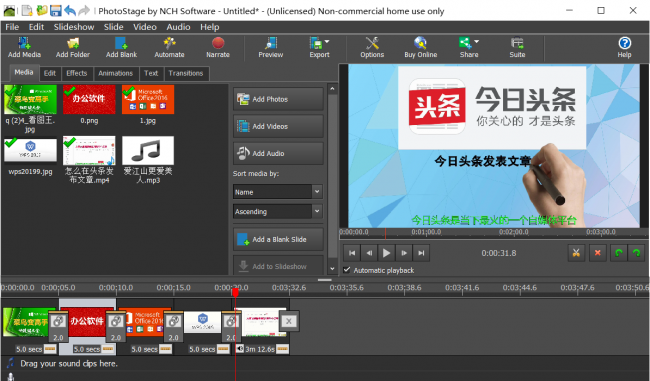
Task: Switch to the Effects tab
Action: pyautogui.click(x=77, y=73)
